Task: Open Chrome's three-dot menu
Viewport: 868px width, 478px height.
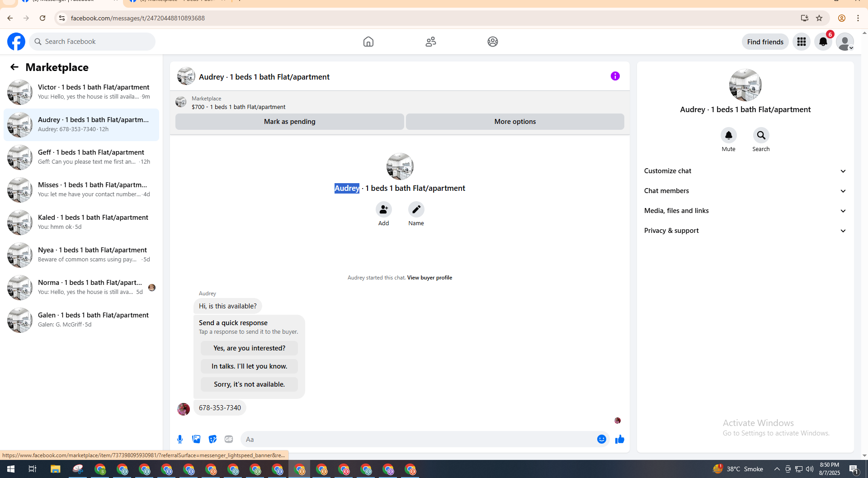Action: pyautogui.click(x=858, y=18)
